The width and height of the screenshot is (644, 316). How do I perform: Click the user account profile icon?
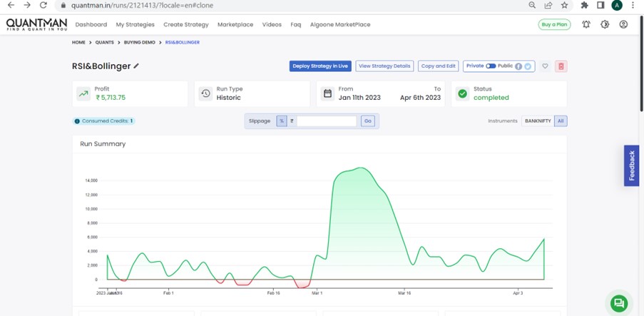point(623,24)
